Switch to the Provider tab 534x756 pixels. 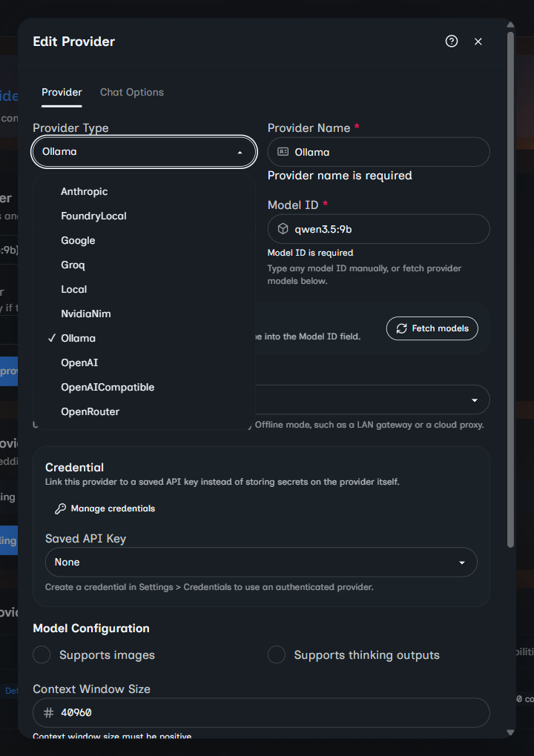(x=62, y=92)
